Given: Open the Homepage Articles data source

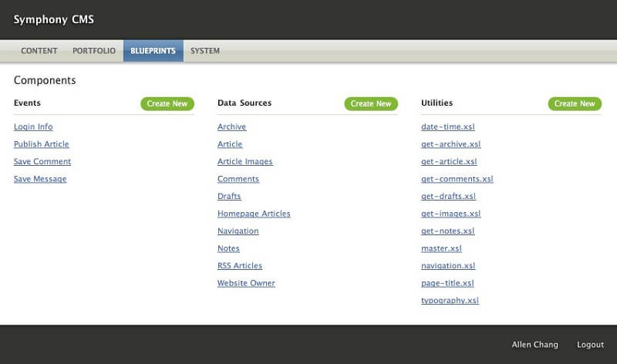Looking at the screenshot, I should (254, 214).
